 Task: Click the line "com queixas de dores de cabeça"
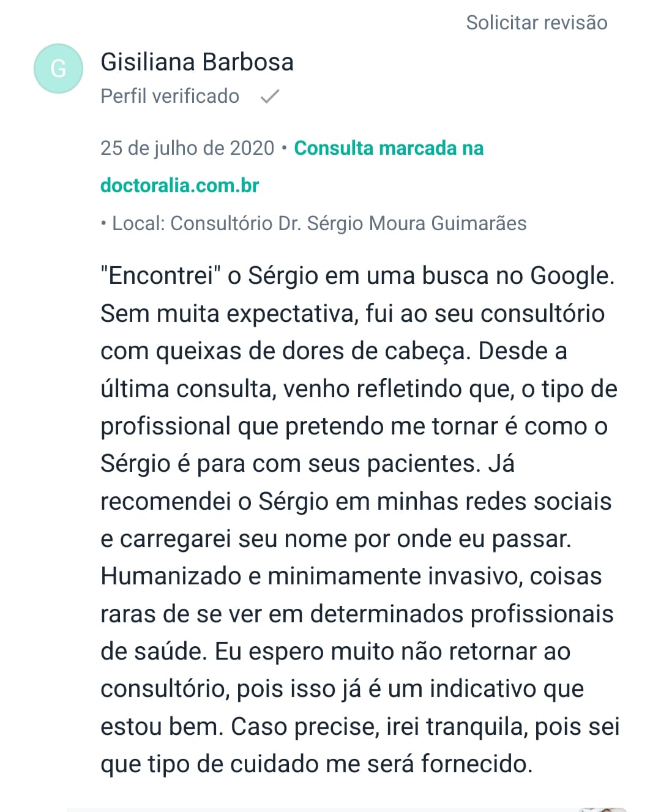pyautogui.click(x=334, y=351)
